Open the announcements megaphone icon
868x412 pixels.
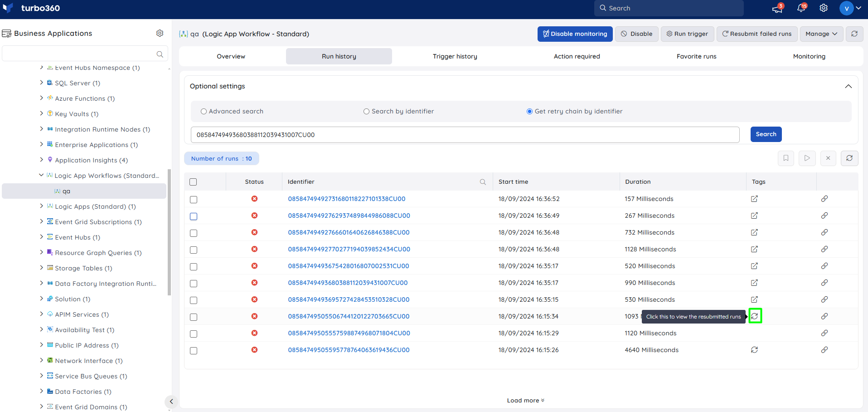click(777, 8)
